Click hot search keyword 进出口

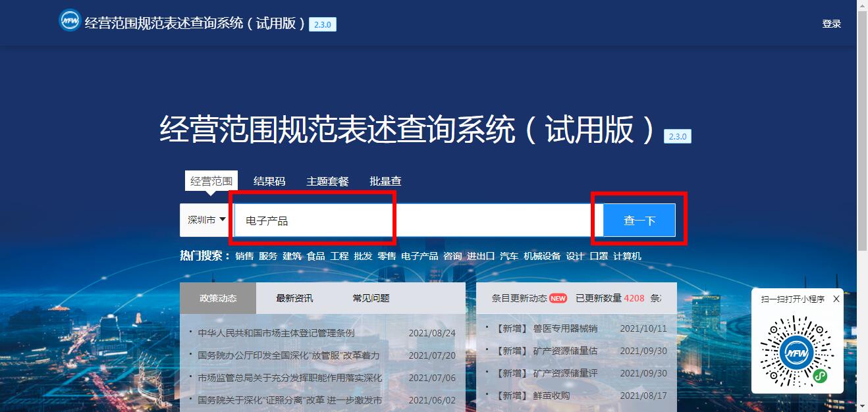[x=481, y=256]
